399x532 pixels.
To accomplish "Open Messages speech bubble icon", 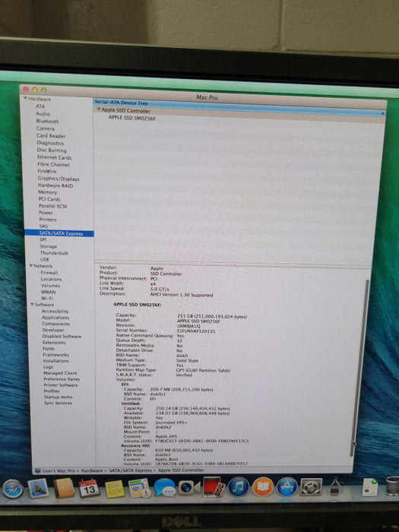I will pyautogui.click(x=164, y=488).
